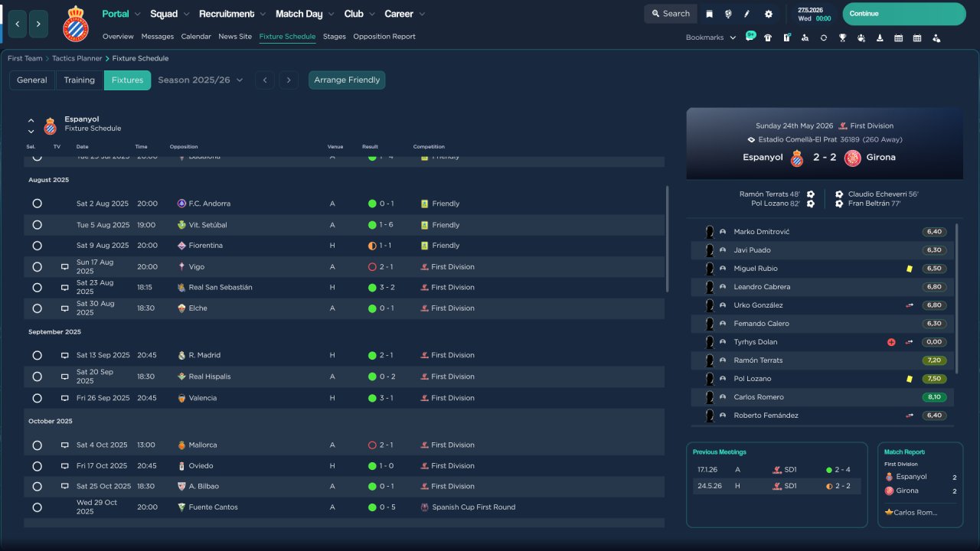
Task: Click the F.C. Andorra club badge
Action: click(181, 204)
